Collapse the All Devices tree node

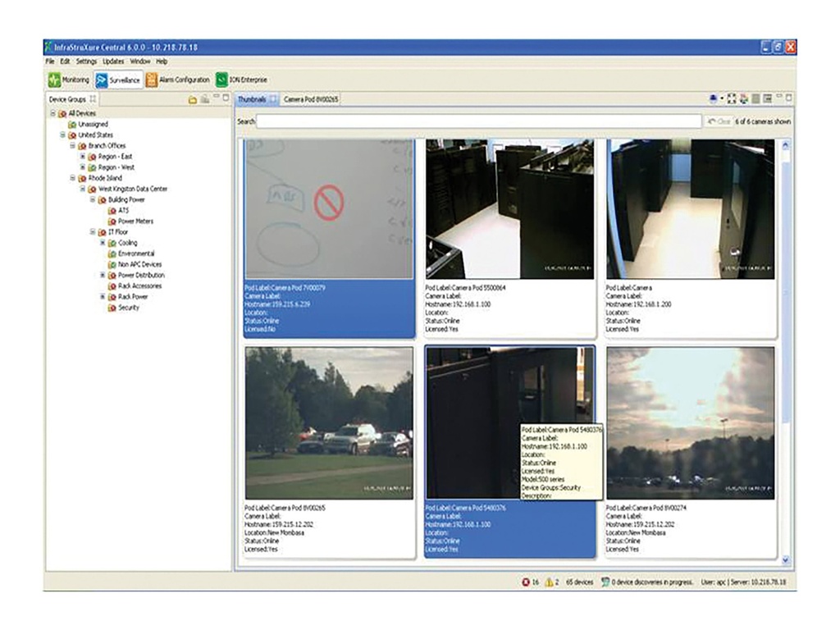52,113
